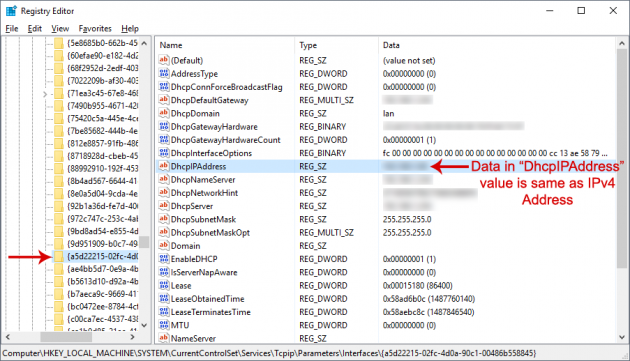Screen dimensions: 630x361
Task: Click the tree pane horizontal scrollbar thumb
Action: [66, 337]
